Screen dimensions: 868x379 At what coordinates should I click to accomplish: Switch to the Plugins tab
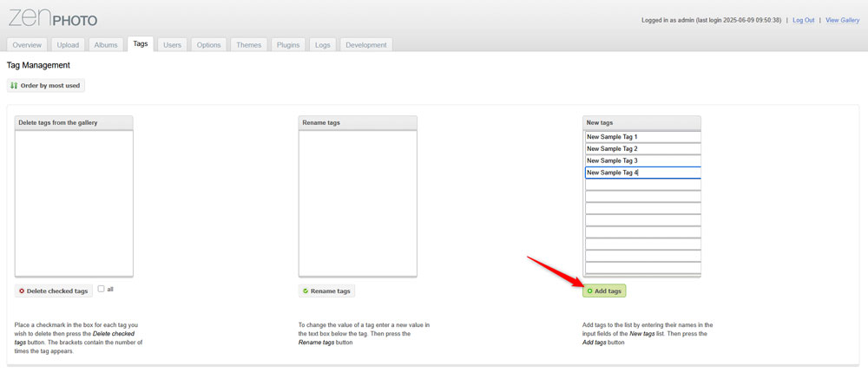coord(288,45)
